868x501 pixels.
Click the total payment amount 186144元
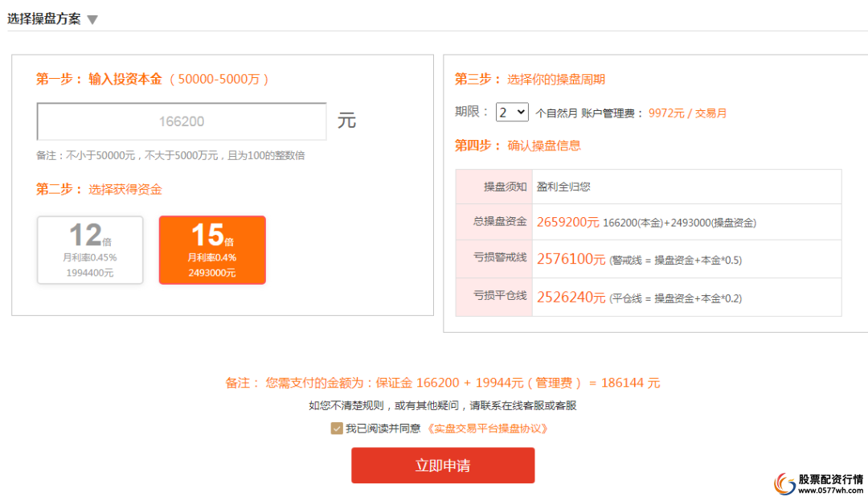[631, 382]
